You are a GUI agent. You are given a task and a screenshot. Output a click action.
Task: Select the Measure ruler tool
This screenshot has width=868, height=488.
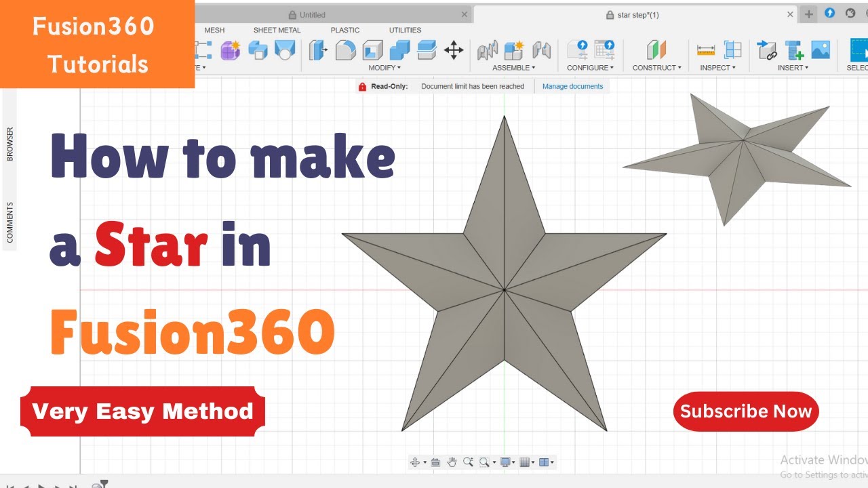706,50
